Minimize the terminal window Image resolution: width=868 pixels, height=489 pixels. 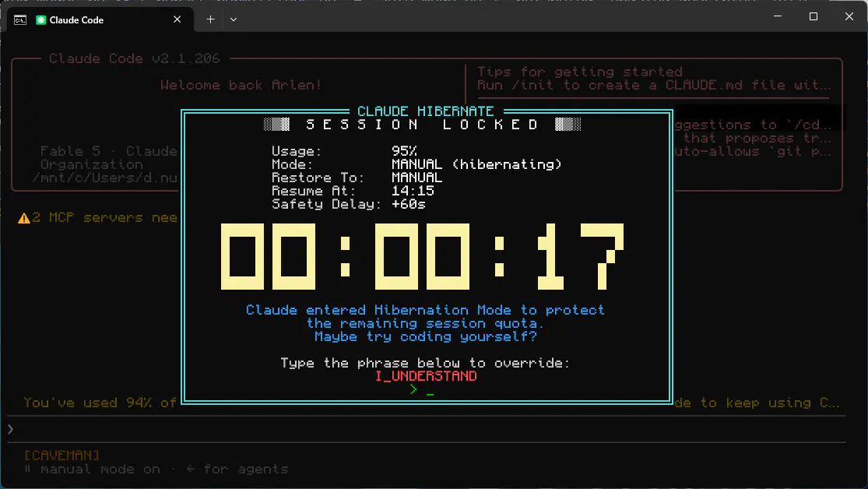click(778, 16)
